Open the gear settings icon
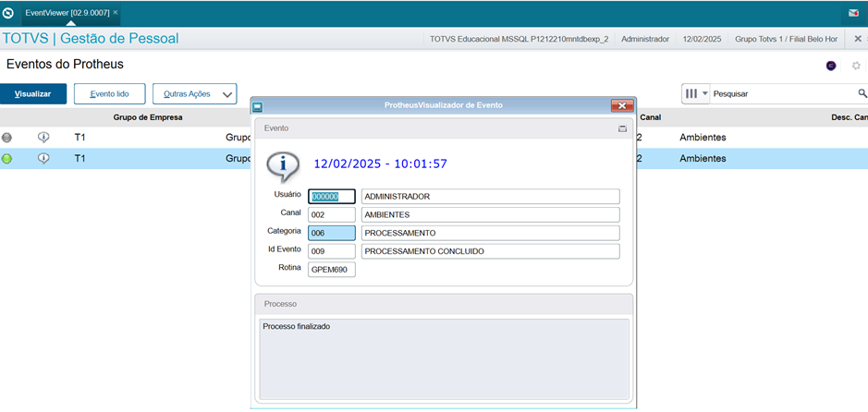 pos(856,66)
